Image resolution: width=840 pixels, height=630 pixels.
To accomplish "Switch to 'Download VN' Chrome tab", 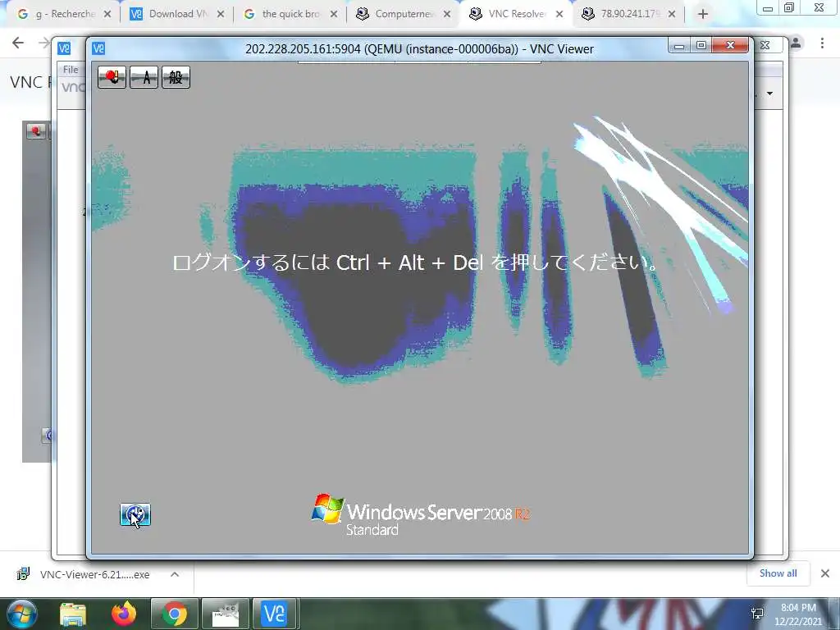I will (x=178, y=14).
